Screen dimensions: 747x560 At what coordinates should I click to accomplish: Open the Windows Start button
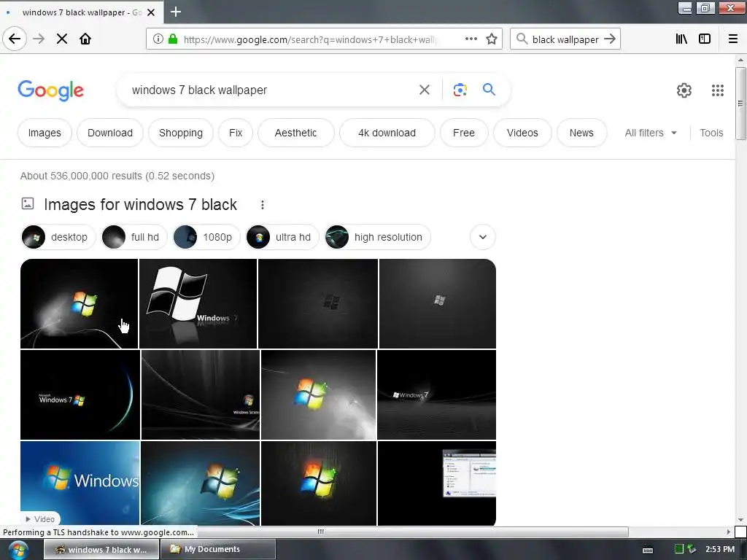pyautogui.click(x=18, y=550)
